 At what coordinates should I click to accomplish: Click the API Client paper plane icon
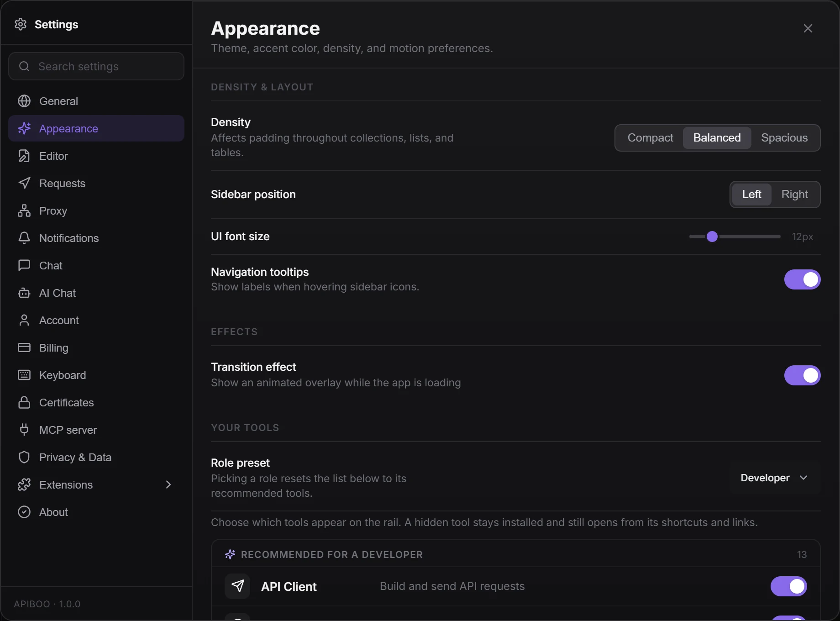pyautogui.click(x=237, y=586)
